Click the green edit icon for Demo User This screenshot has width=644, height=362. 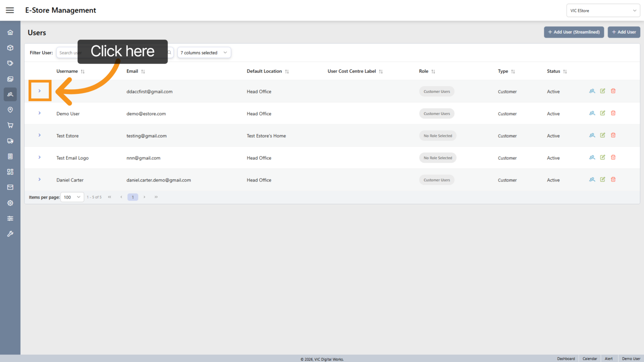tap(602, 113)
